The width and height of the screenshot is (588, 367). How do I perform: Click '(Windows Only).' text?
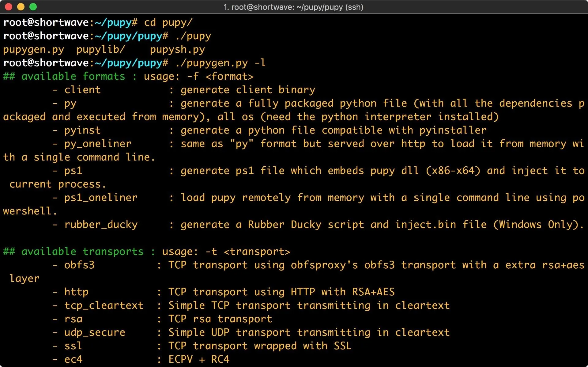(539, 225)
